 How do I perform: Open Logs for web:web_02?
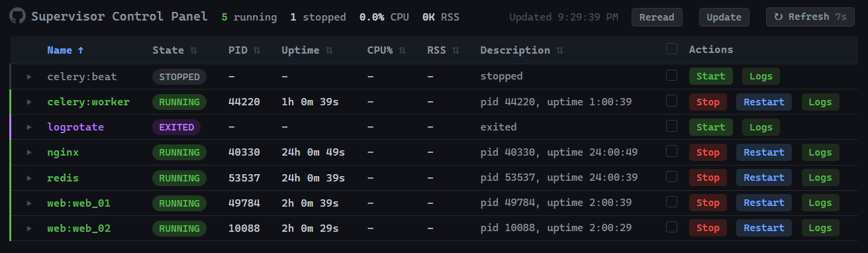click(820, 228)
